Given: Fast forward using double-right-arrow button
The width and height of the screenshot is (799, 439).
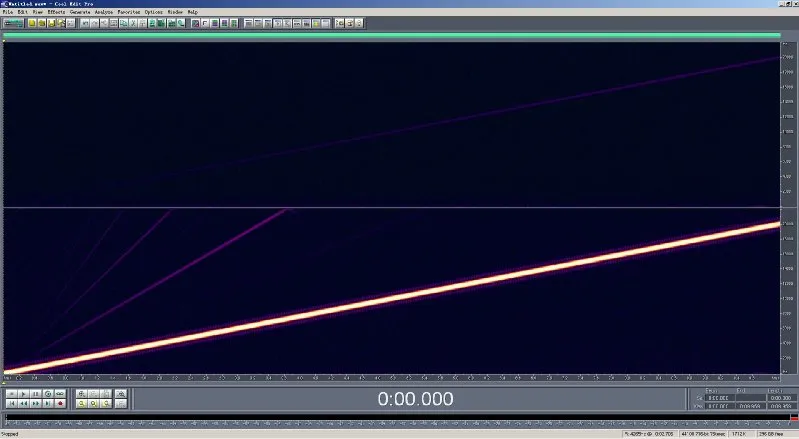Looking at the screenshot, I should click(36, 403).
